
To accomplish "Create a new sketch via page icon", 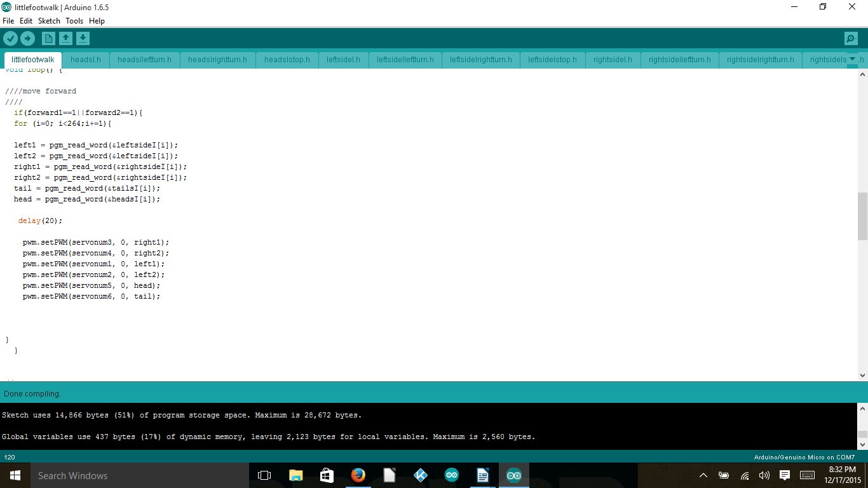I will pos(48,39).
